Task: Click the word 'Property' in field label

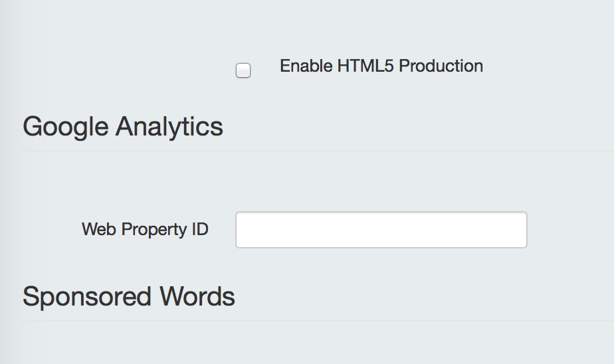Action: 154,229
